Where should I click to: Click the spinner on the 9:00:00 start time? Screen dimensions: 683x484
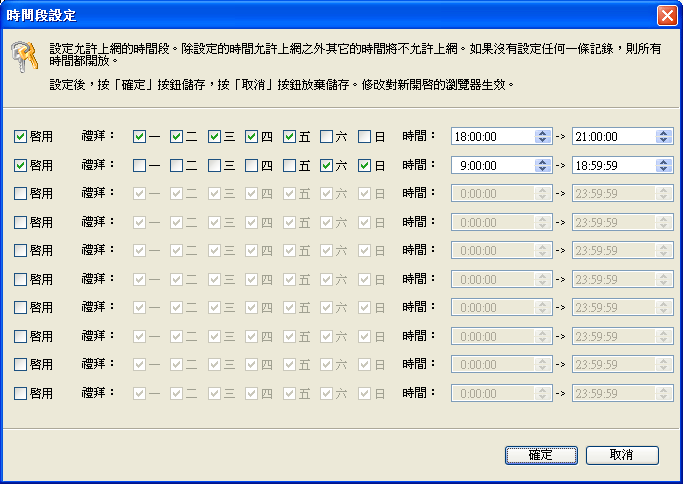tap(543, 165)
